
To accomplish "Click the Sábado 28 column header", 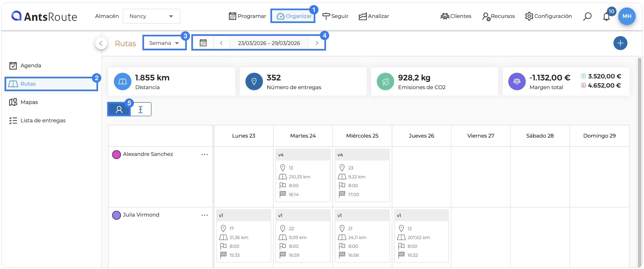I will click(540, 136).
